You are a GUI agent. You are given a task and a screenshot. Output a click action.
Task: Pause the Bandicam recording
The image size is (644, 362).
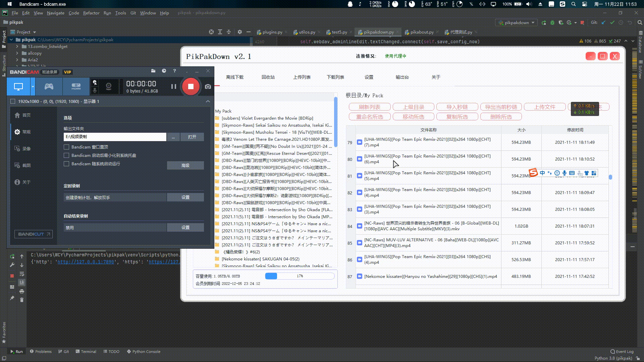pyautogui.click(x=173, y=86)
